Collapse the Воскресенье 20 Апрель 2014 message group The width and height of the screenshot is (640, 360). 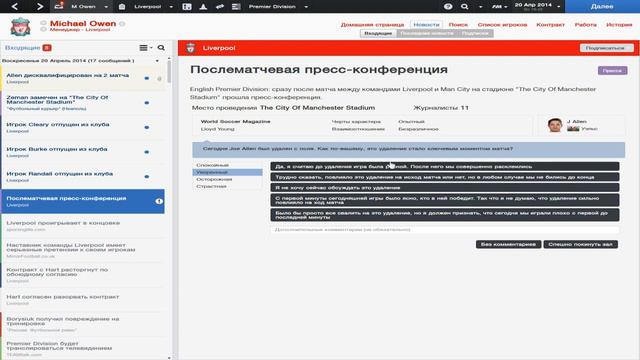tap(157, 61)
